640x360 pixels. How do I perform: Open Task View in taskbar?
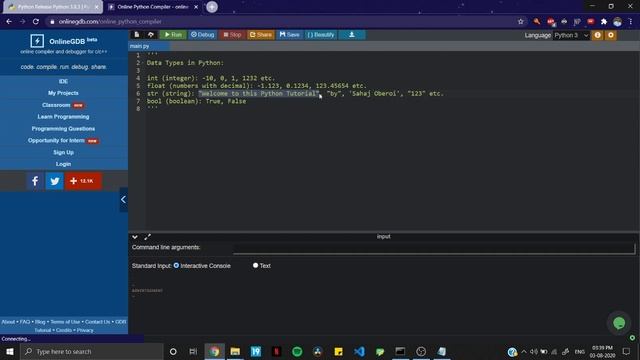(193, 351)
